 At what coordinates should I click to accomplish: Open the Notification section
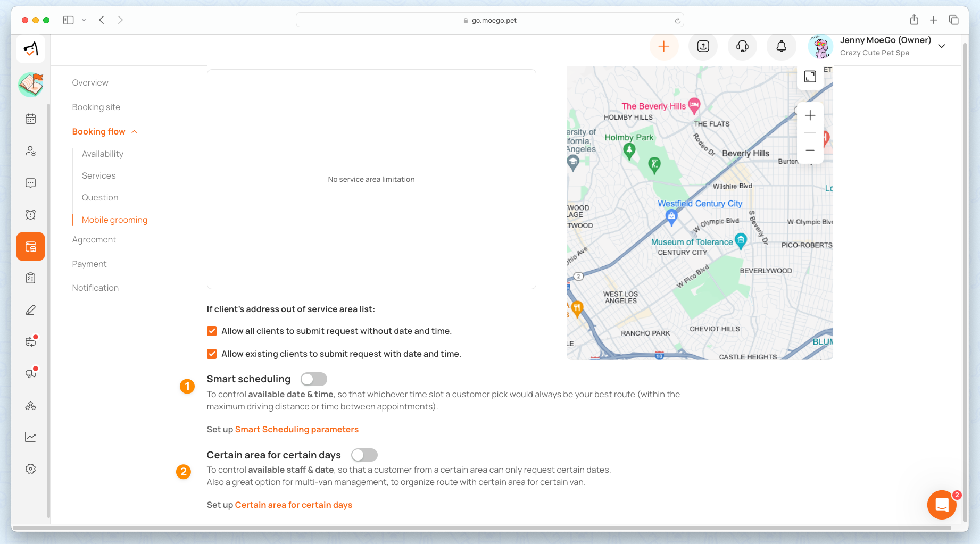(x=96, y=288)
